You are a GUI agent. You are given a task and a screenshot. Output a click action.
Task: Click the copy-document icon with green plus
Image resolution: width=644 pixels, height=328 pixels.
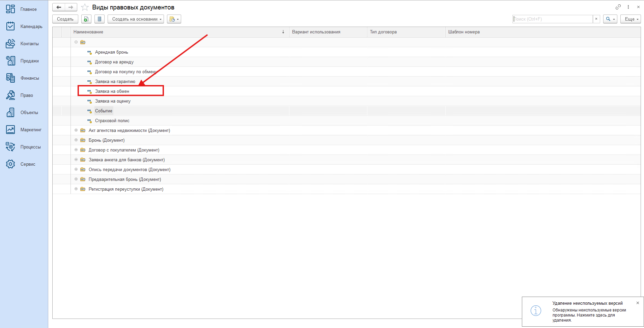point(86,19)
